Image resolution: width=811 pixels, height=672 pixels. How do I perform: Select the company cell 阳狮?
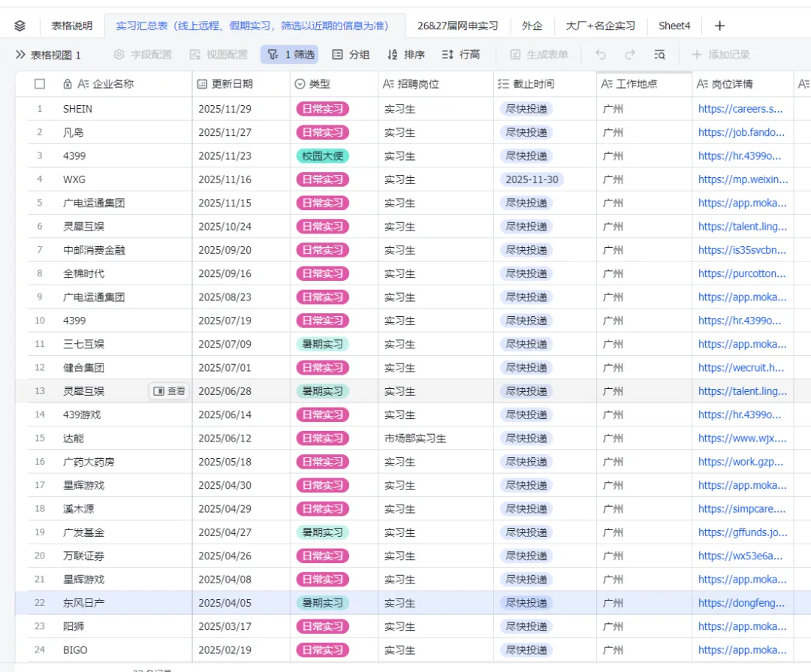pyautogui.click(x=110, y=626)
